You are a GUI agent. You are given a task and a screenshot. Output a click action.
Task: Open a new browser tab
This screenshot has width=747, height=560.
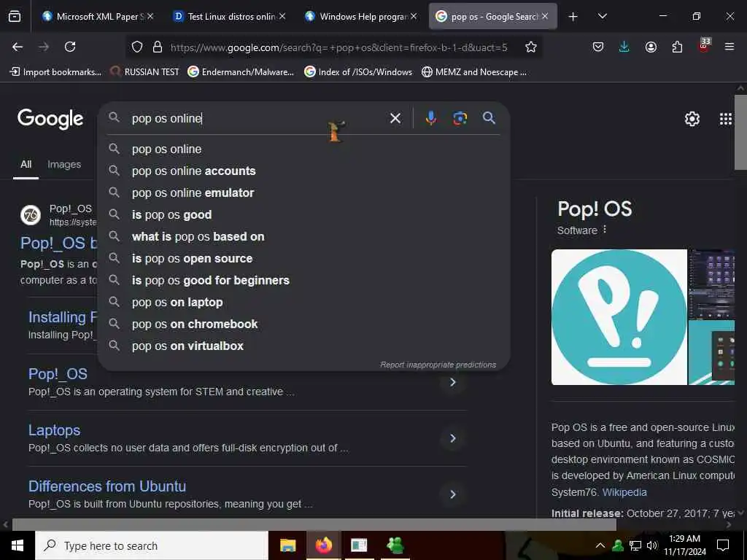(573, 17)
